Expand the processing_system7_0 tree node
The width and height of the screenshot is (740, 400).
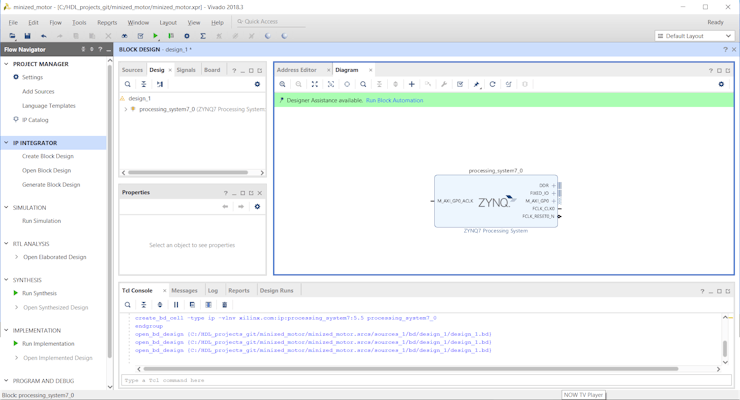(126, 109)
